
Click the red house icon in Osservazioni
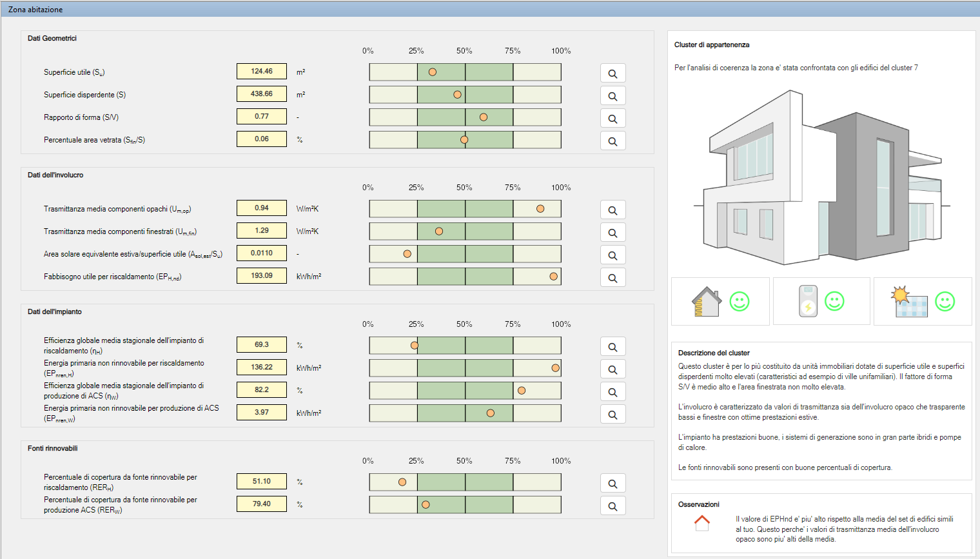(702, 523)
